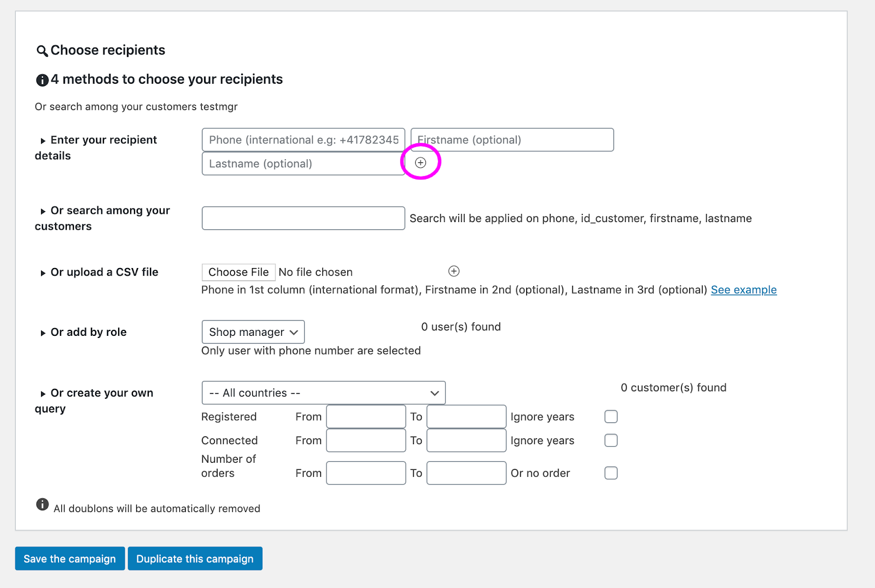This screenshot has height=588, width=875.
Task: Enable the Or no order checkbox
Action: 611,473
